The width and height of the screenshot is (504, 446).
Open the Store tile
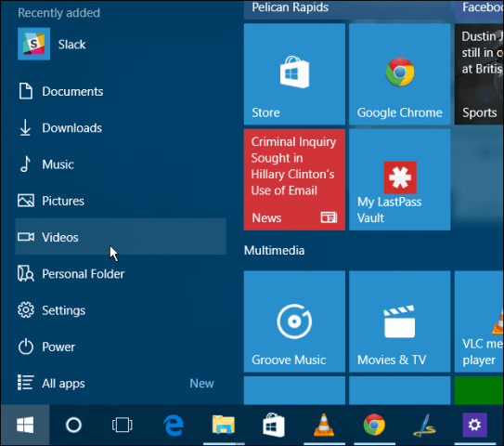point(294,73)
